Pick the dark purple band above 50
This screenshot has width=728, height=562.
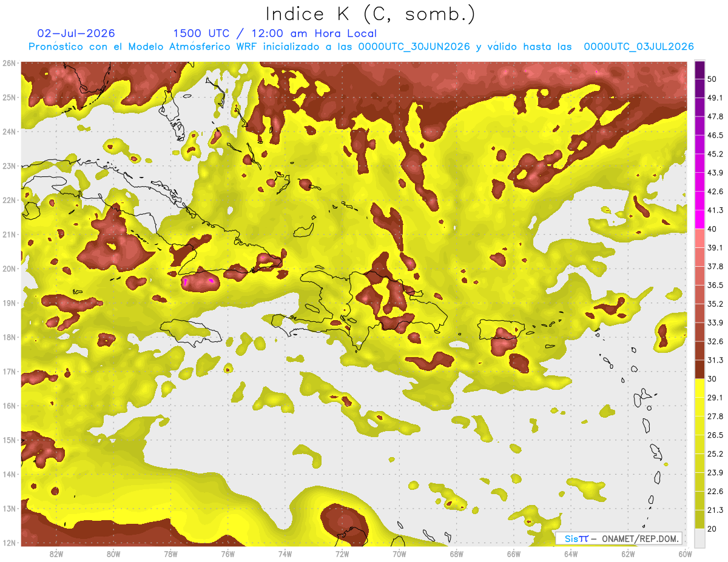[x=699, y=70]
